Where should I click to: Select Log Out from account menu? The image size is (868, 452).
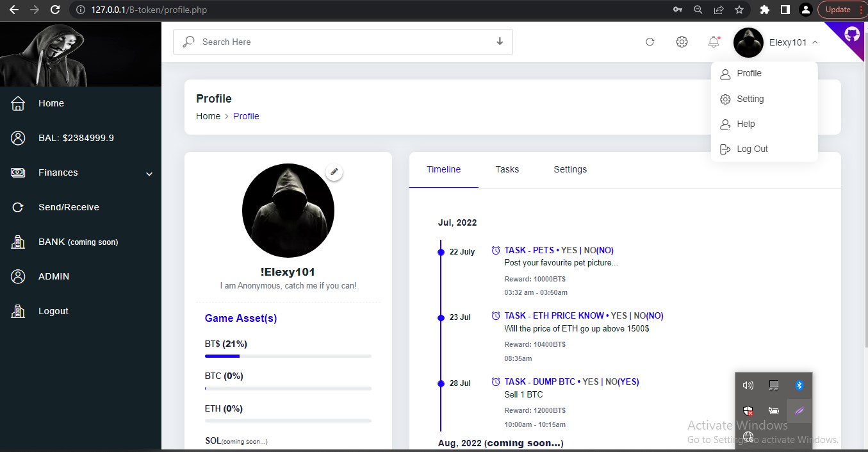pyautogui.click(x=752, y=149)
